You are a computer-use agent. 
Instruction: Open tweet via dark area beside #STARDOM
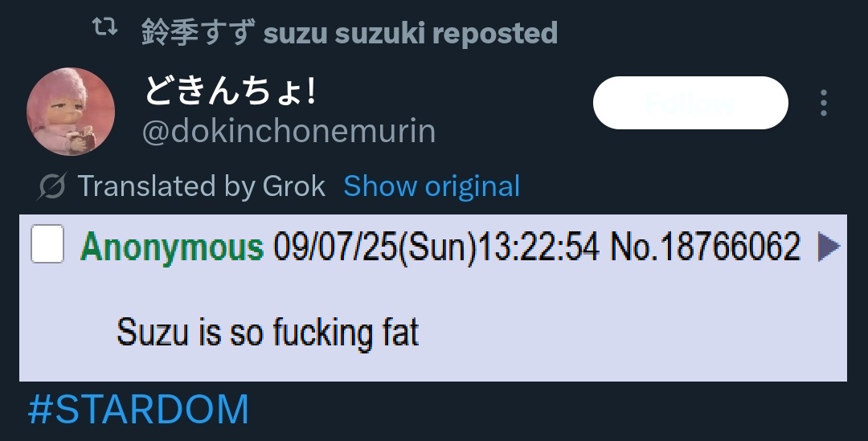tap(554, 410)
